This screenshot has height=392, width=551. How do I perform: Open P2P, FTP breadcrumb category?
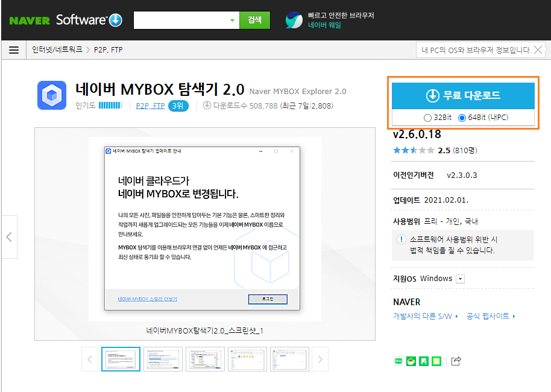(x=109, y=50)
